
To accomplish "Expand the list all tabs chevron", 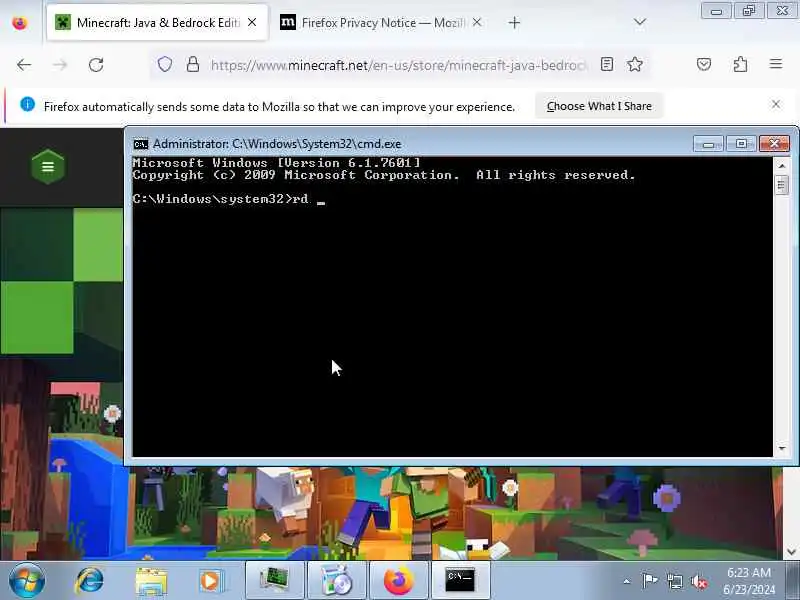I will coord(640,22).
